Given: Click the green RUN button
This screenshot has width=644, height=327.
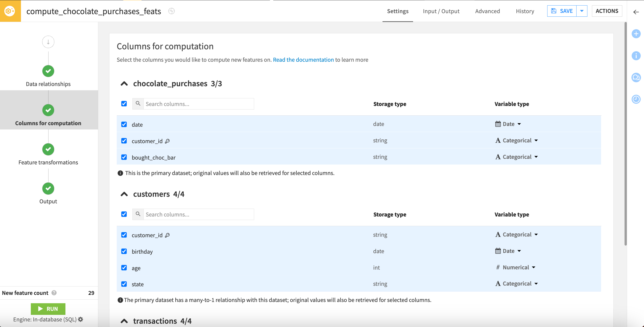Looking at the screenshot, I should 48,309.
